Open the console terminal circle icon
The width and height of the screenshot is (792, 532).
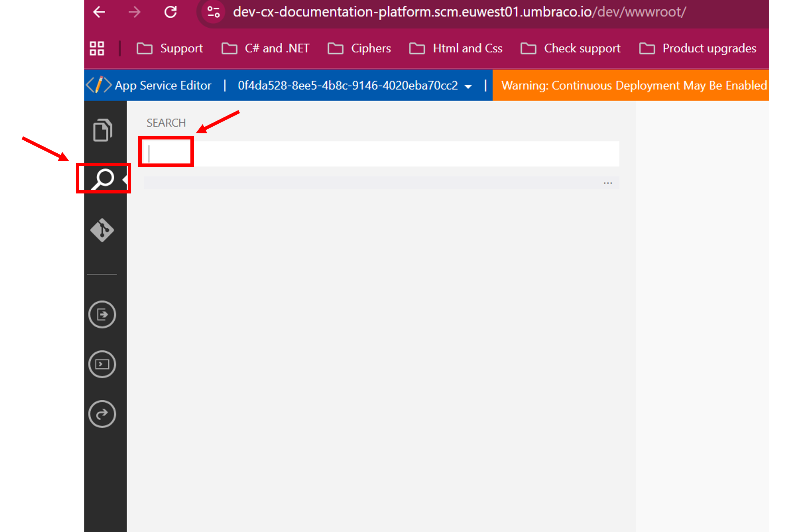[x=102, y=364]
